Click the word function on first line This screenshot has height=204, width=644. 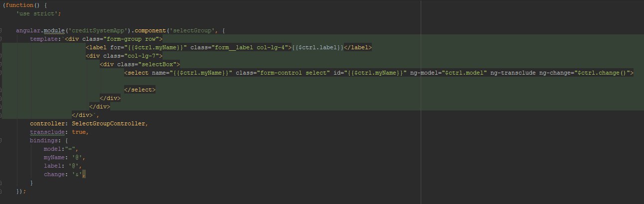(x=19, y=5)
